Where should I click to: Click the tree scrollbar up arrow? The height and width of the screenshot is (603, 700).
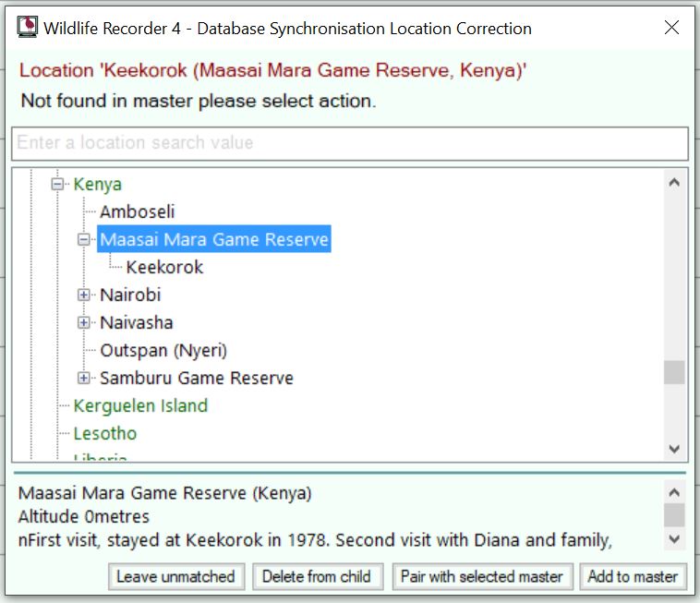[674, 182]
